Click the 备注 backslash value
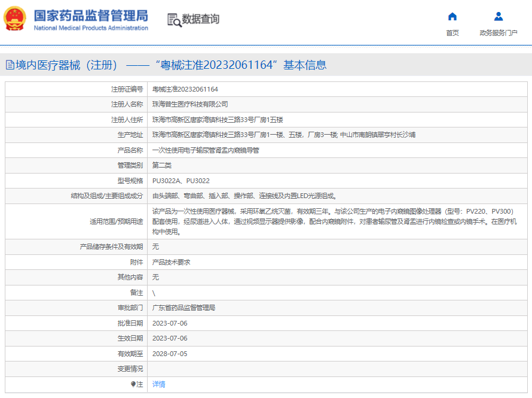532x398 pixels. coord(154,293)
